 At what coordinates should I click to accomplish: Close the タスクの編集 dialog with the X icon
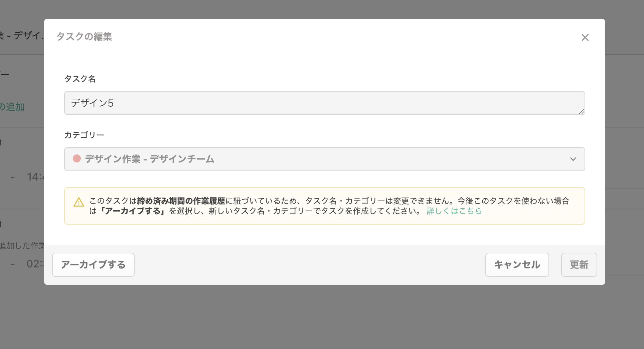(585, 37)
